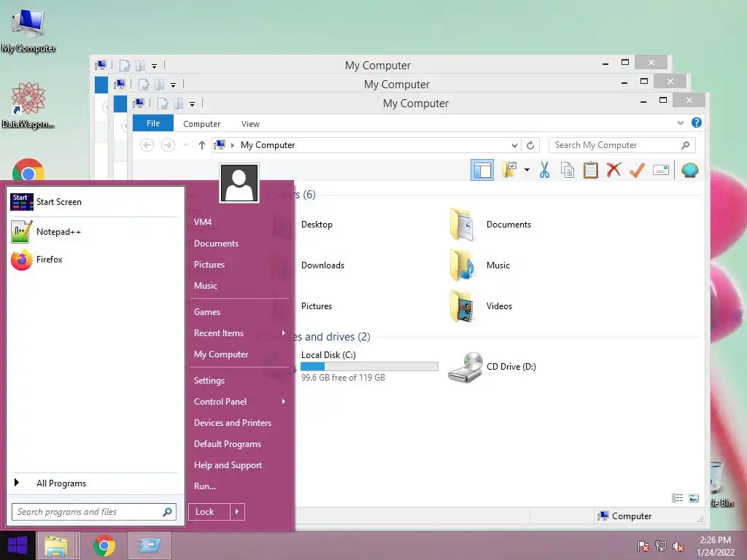This screenshot has width=747, height=560.
Task: Select the Desktop folder label
Action: [317, 225]
